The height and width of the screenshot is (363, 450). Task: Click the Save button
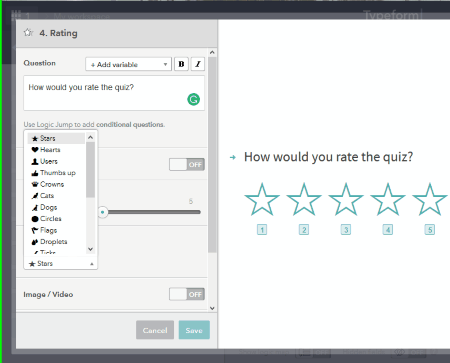click(x=194, y=330)
